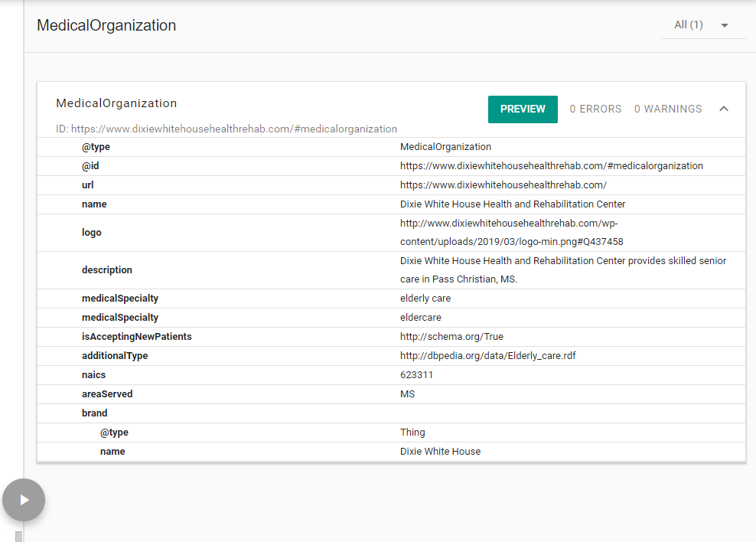
Task: Select the dbpedia Elderly_care.rdf value
Action: pyautogui.click(x=488, y=356)
